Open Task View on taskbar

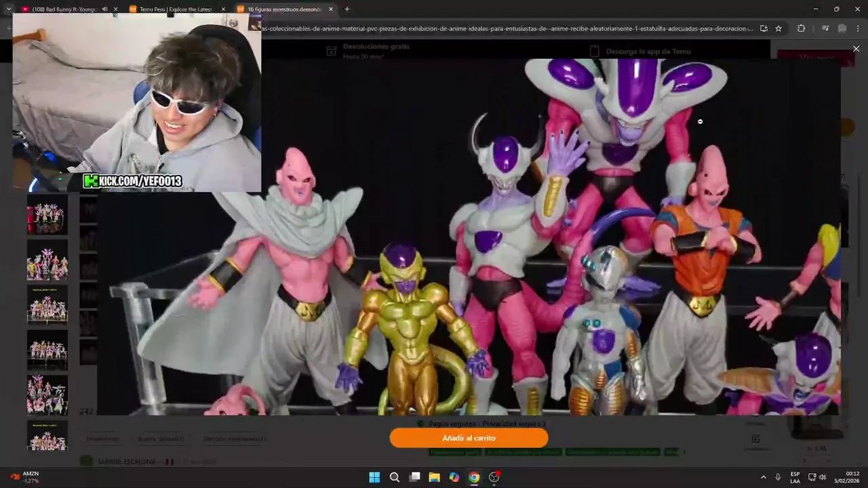click(x=414, y=477)
